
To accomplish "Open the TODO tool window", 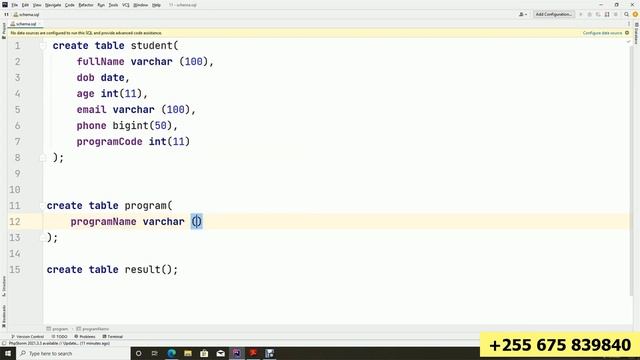I will tap(60, 336).
